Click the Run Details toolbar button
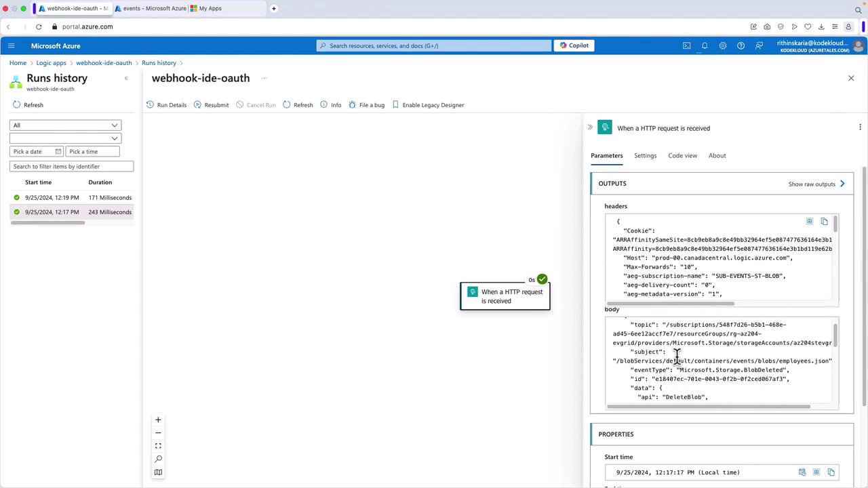 coord(166,105)
